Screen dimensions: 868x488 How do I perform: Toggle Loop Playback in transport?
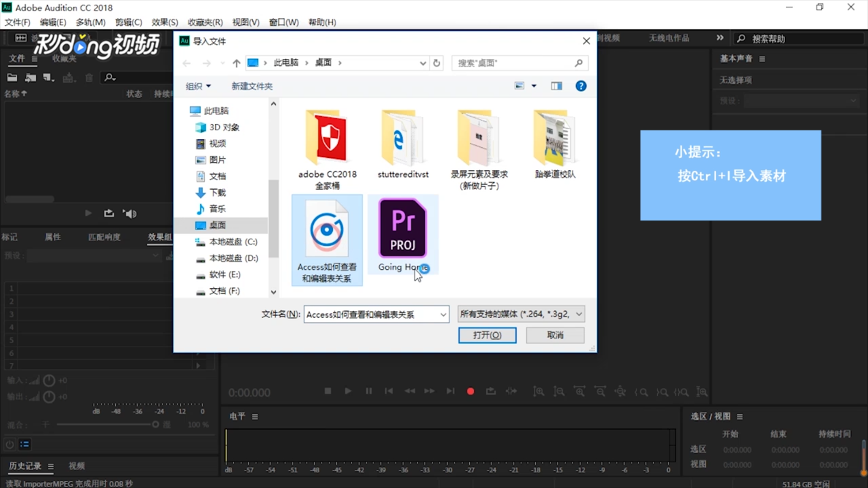(491, 391)
